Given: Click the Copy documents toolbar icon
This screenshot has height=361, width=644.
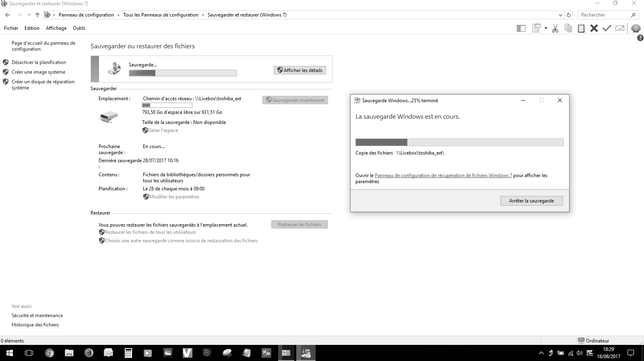Looking at the screenshot, I should [568, 28].
